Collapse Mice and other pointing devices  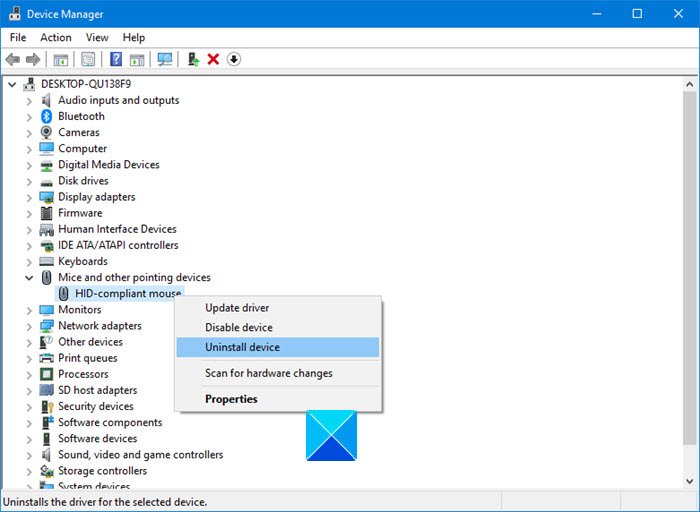(29, 277)
